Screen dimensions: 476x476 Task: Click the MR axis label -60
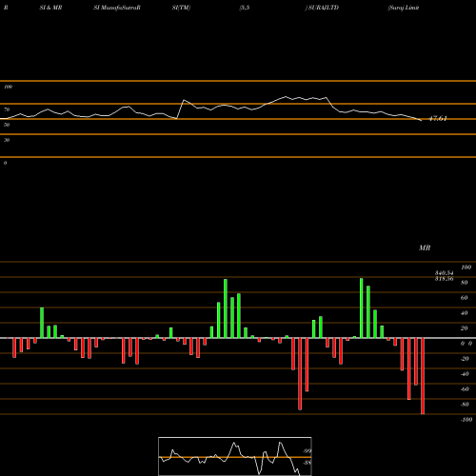pyautogui.click(x=465, y=389)
